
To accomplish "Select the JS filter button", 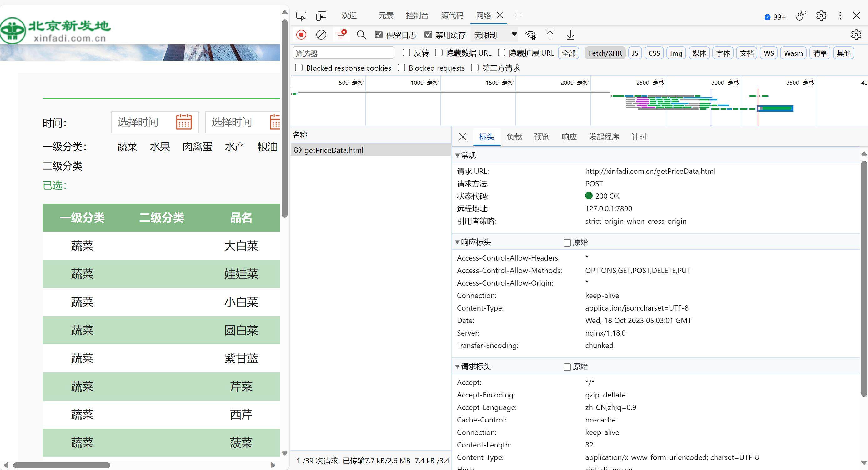I will click(635, 53).
